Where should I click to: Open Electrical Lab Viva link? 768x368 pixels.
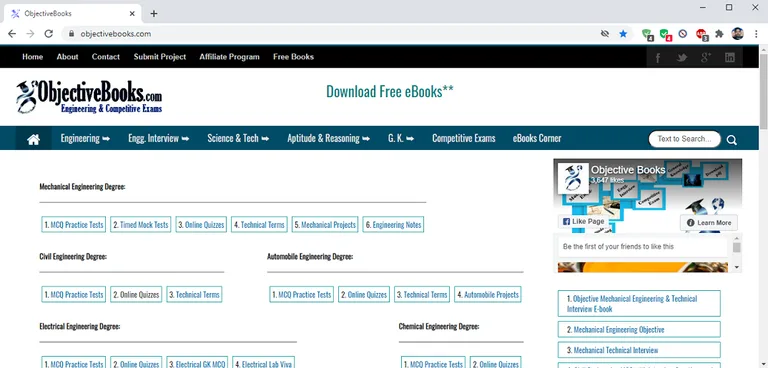(x=264, y=363)
